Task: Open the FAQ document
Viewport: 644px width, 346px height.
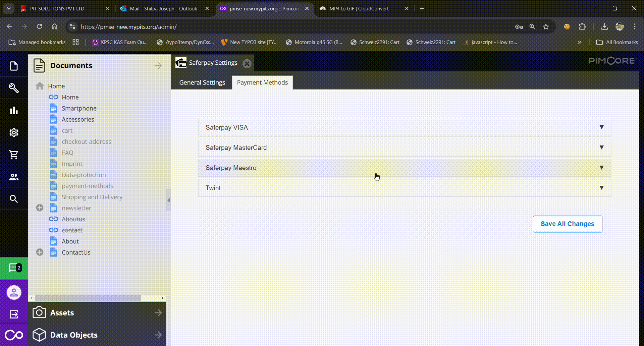Action: coord(67,153)
